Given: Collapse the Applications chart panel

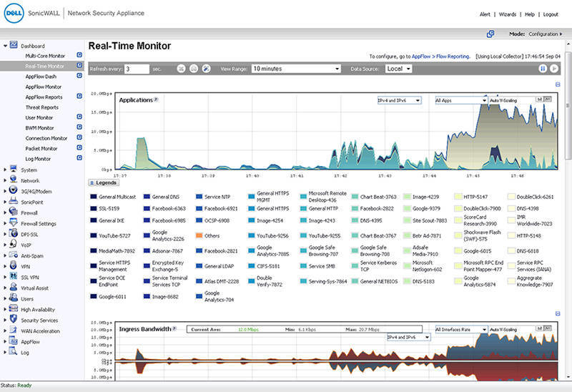Looking at the screenshot, I should pyautogui.click(x=558, y=84).
